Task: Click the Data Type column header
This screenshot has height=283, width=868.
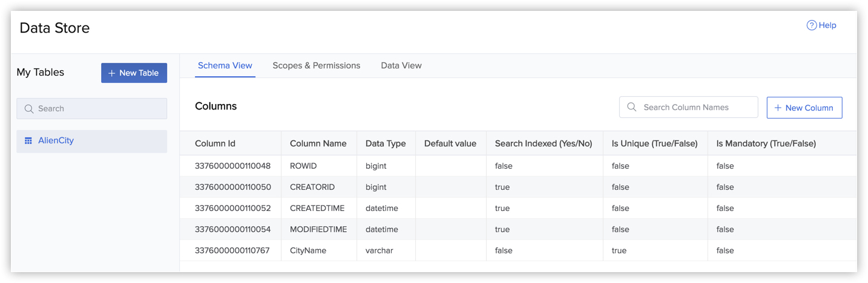Action: (386, 143)
